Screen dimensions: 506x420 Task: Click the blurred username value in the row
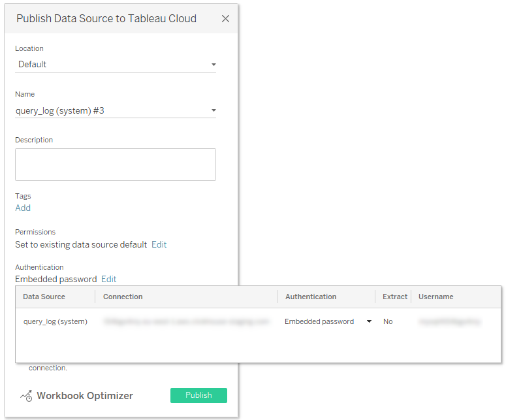(449, 321)
